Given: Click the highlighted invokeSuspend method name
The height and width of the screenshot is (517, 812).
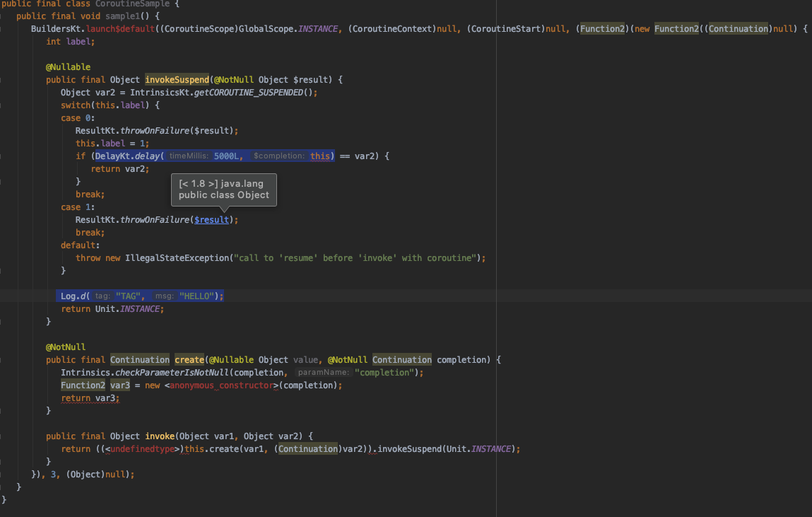Looking at the screenshot, I should pos(177,80).
